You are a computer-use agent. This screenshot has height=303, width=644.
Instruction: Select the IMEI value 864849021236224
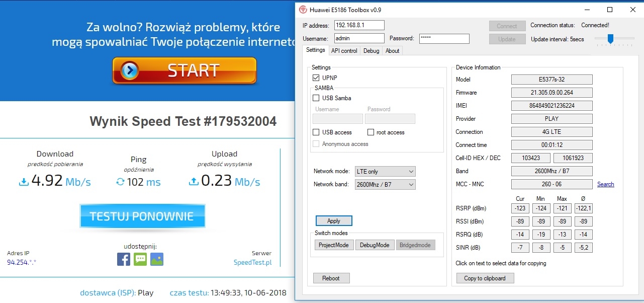tap(552, 106)
